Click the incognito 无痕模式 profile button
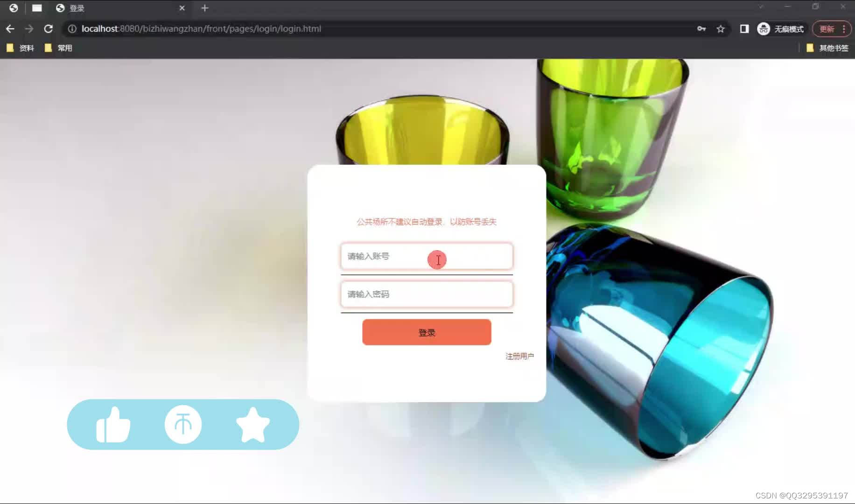The width and height of the screenshot is (855, 504). click(x=780, y=29)
